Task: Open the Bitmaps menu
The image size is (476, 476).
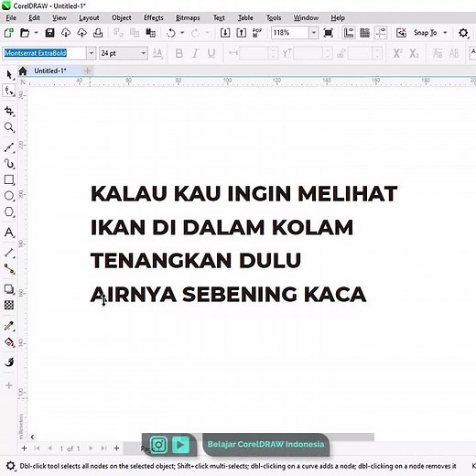Action: click(188, 17)
